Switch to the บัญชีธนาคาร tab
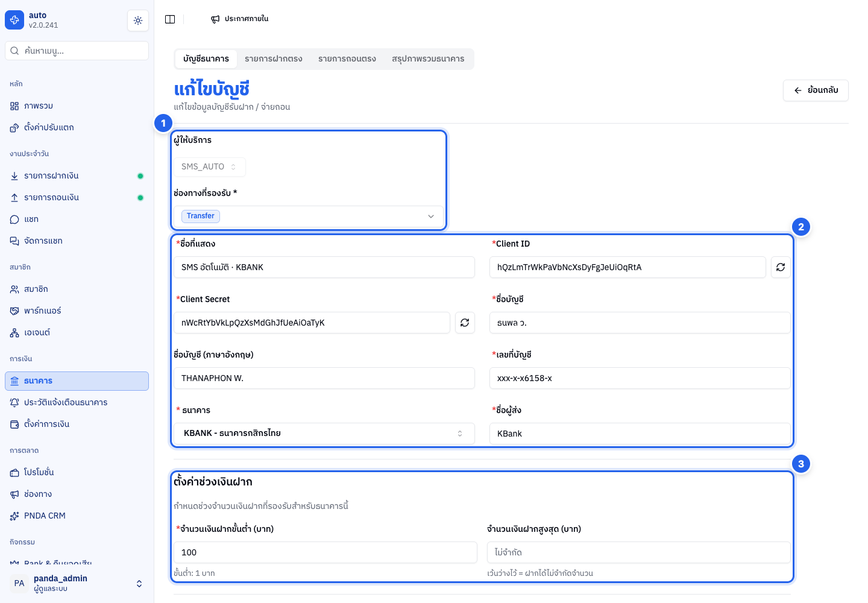Viewport: 868px width, 603px height. pos(206,59)
